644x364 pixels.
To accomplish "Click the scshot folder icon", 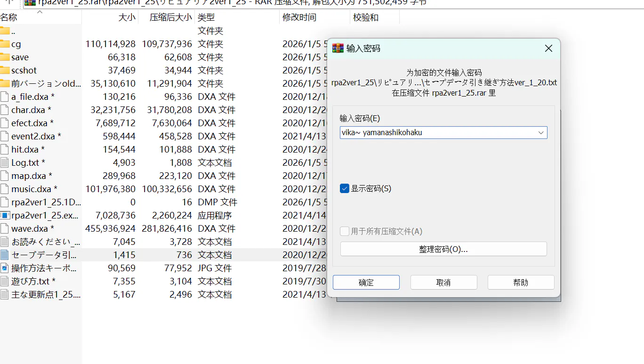I will coord(5,70).
